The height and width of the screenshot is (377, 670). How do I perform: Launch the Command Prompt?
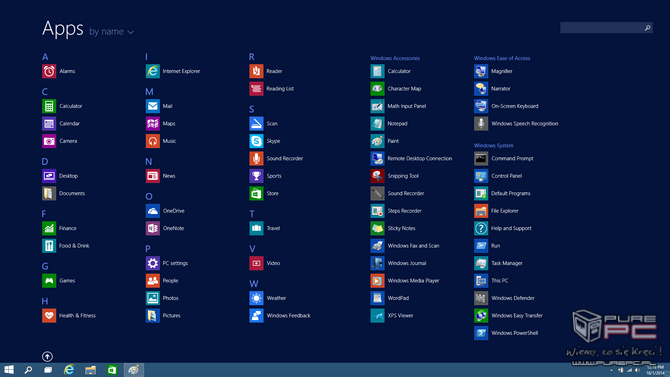tap(481, 159)
